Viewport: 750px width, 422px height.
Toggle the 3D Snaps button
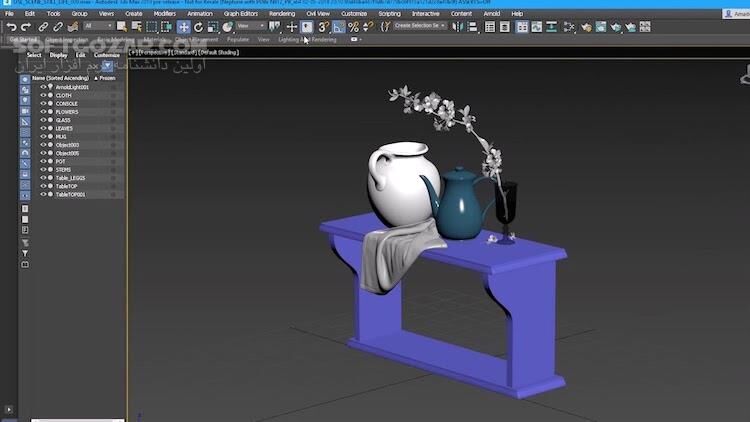(x=323, y=27)
